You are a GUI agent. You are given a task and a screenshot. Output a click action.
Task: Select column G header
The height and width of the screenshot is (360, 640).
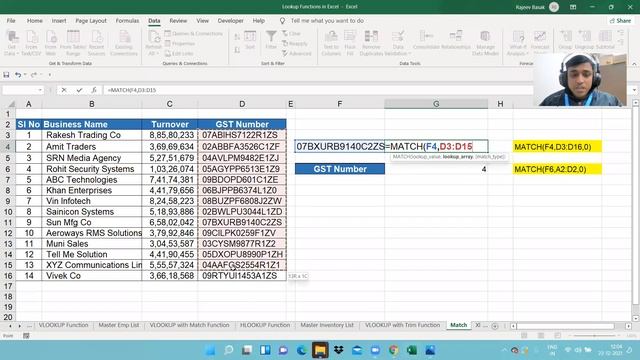436,104
